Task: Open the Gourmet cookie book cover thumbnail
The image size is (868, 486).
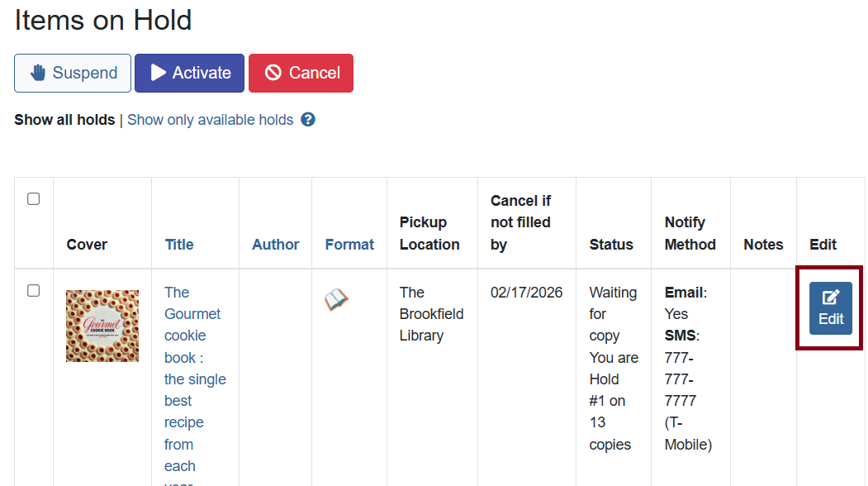Action: click(102, 326)
